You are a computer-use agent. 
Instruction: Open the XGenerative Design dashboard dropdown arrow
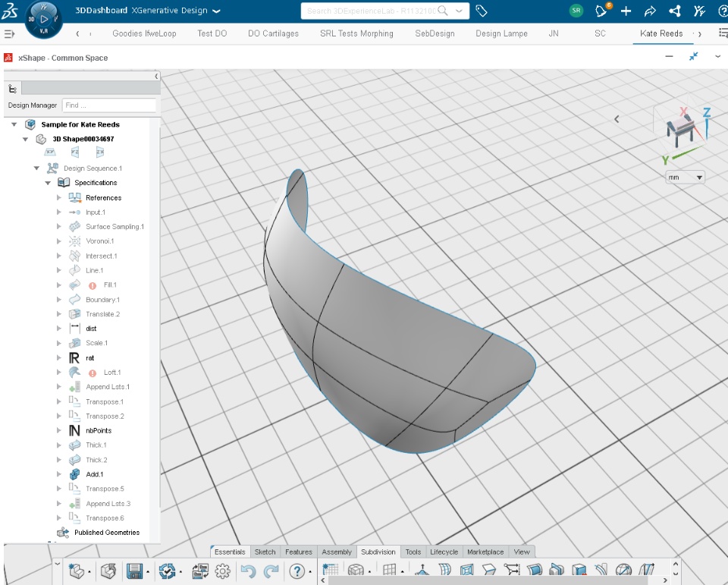[x=217, y=11]
